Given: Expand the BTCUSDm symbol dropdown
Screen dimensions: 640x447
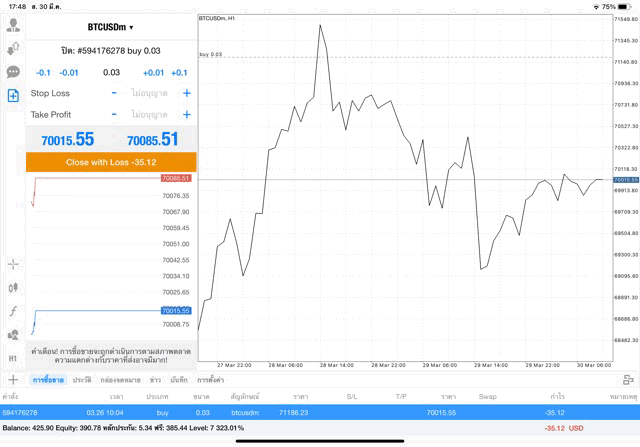Looking at the screenshot, I should [110, 27].
